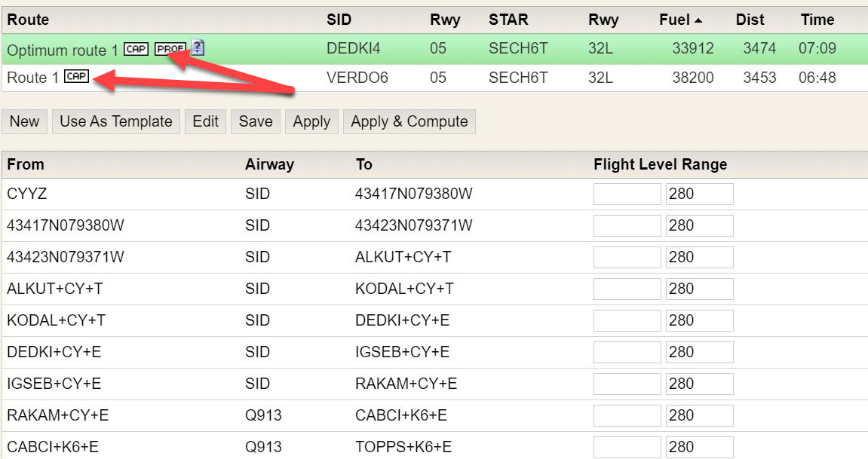Select the Optimum route 1 row
The image size is (868, 459).
tap(452, 50)
